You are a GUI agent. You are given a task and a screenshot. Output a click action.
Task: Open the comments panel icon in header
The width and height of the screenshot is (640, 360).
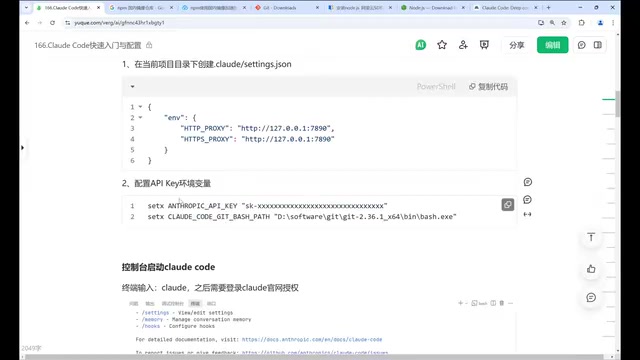582,45
